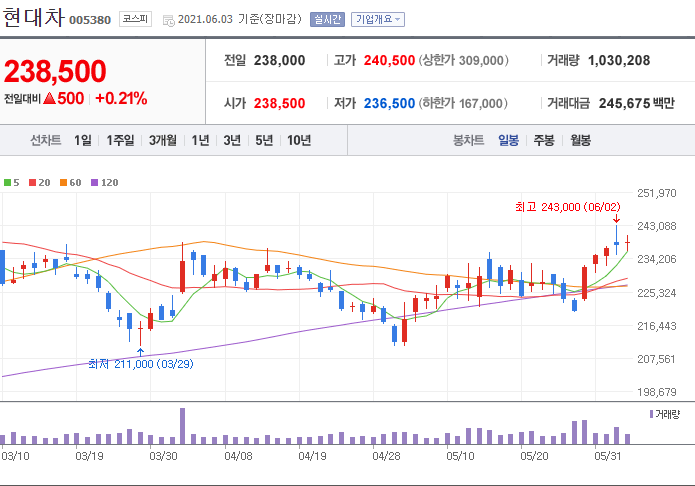
Task: Select the 월봉 monthly candle chart
Action: point(580,140)
